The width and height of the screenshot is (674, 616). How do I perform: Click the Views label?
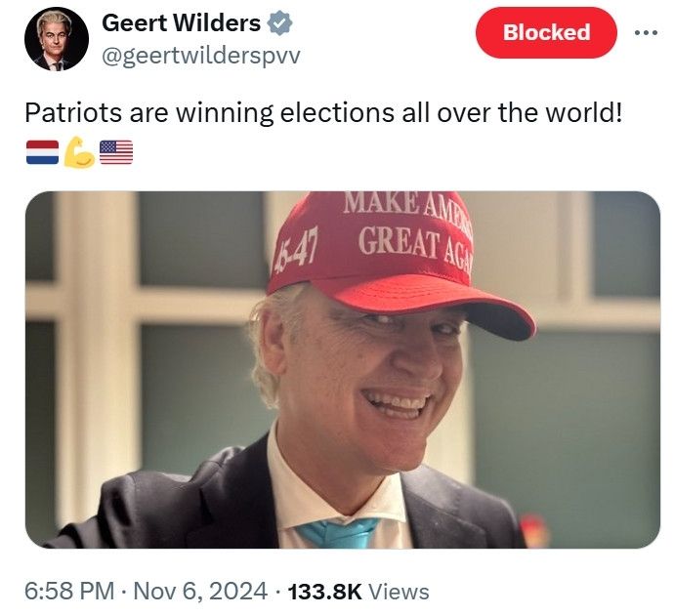pos(399,592)
